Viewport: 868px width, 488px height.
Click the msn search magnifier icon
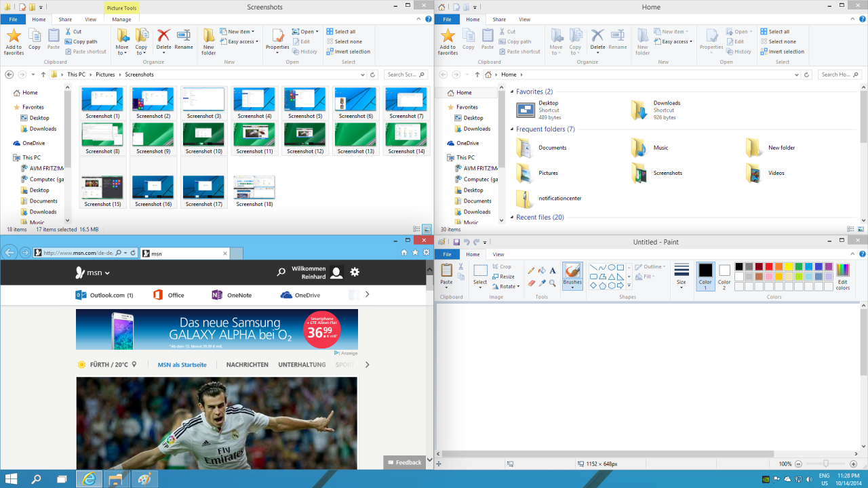pos(281,272)
